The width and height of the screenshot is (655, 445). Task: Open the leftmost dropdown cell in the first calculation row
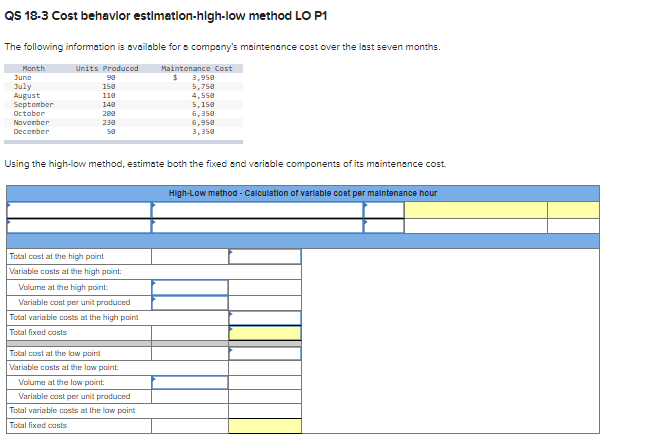pyautogui.click(x=79, y=210)
